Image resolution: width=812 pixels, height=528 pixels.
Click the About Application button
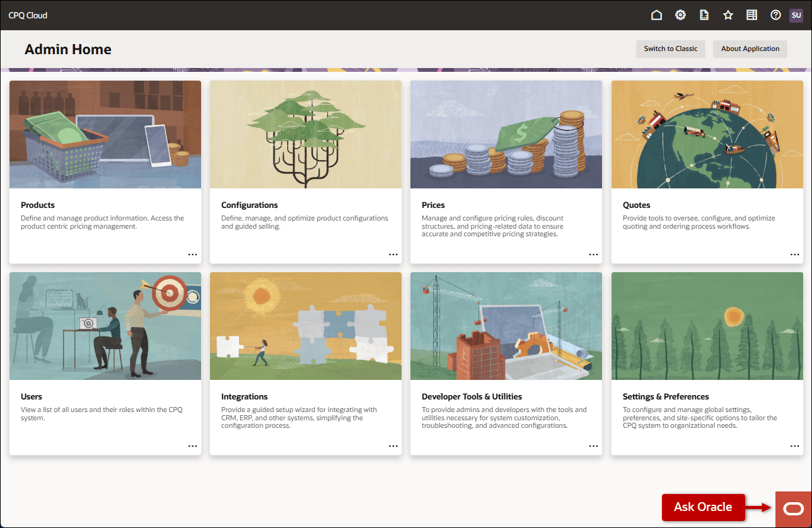(x=750, y=49)
